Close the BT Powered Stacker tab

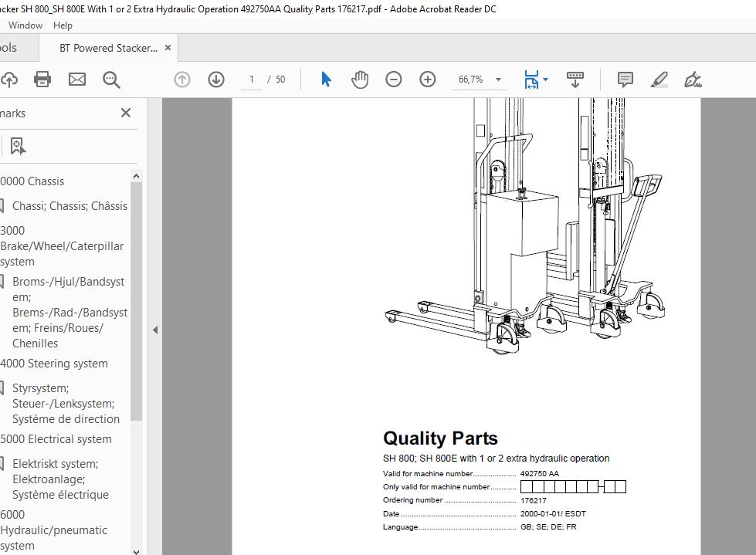tap(168, 48)
